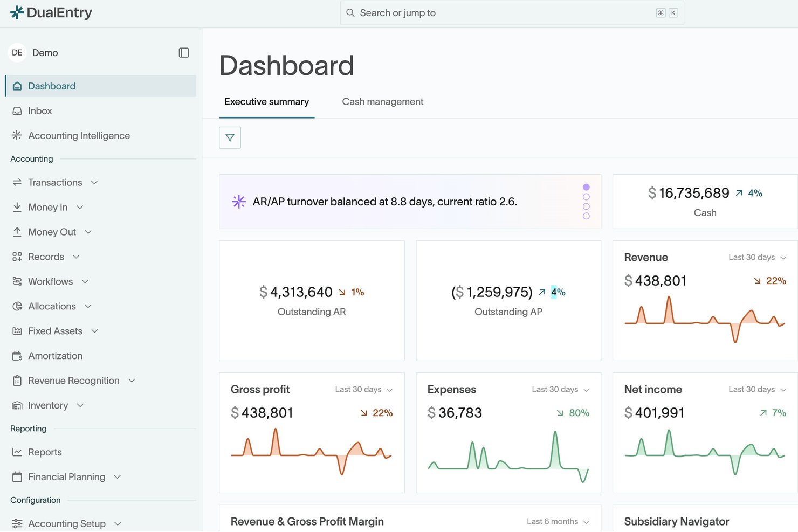Click the Accounting Intelligence asterisk icon

17,135
